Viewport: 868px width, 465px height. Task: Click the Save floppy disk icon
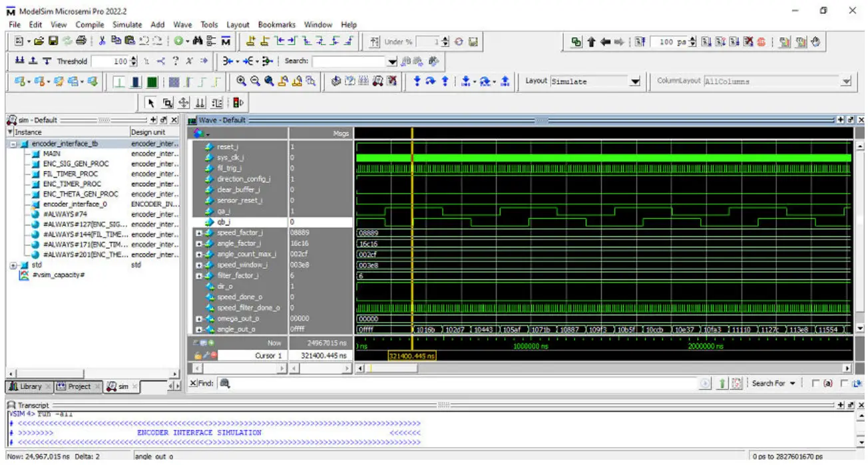53,41
